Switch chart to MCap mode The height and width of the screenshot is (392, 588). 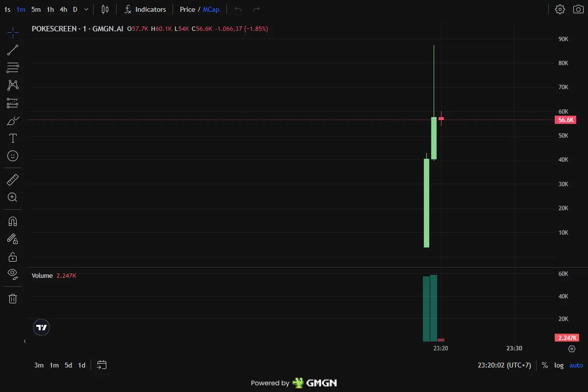coord(211,9)
